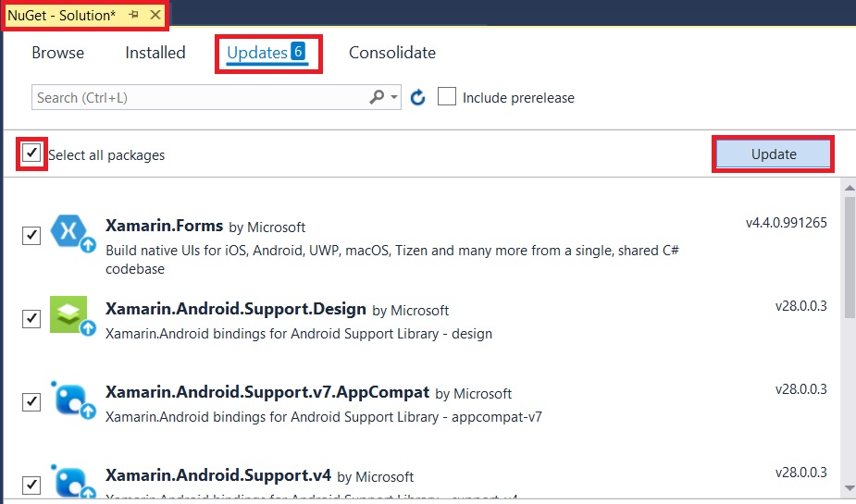Screen dimensions: 856x504
Task: Click the Xamarin.Android.Support.v7.AppCompat package icon
Action: (72, 400)
